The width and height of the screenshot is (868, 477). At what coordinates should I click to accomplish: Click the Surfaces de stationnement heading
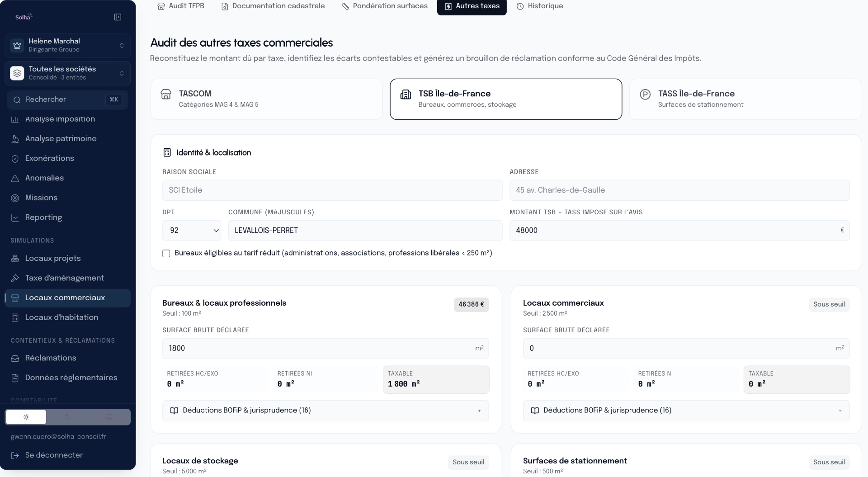point(575,461)
